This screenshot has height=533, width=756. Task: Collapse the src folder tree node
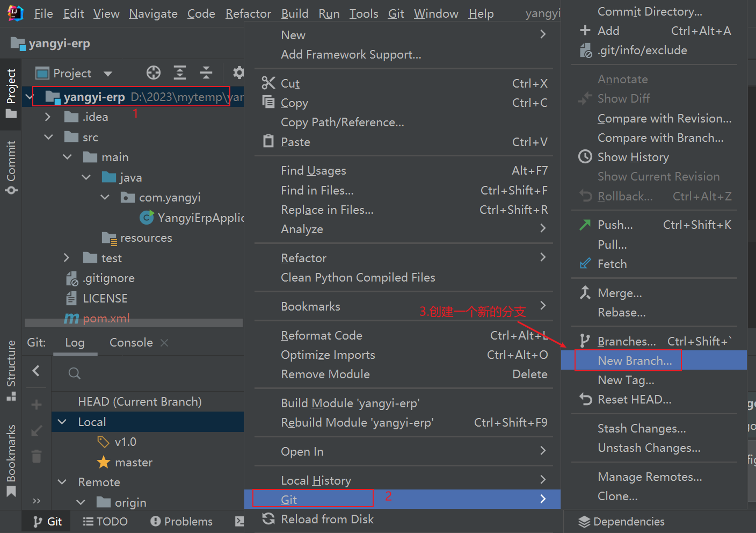tap(48, 137)
